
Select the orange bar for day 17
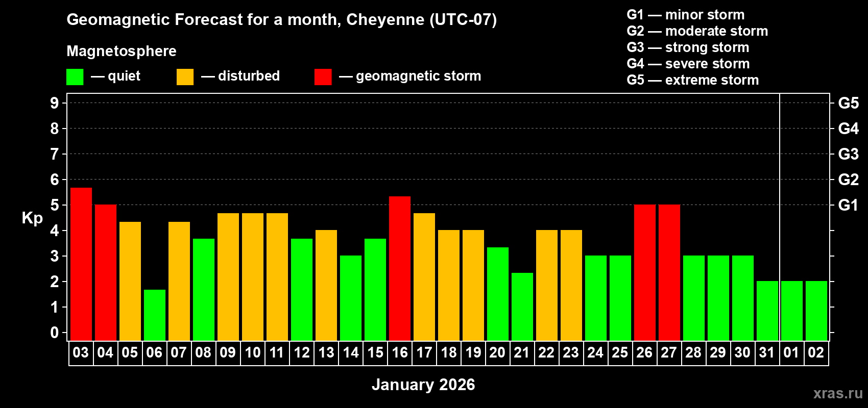[x=424, y=277]
